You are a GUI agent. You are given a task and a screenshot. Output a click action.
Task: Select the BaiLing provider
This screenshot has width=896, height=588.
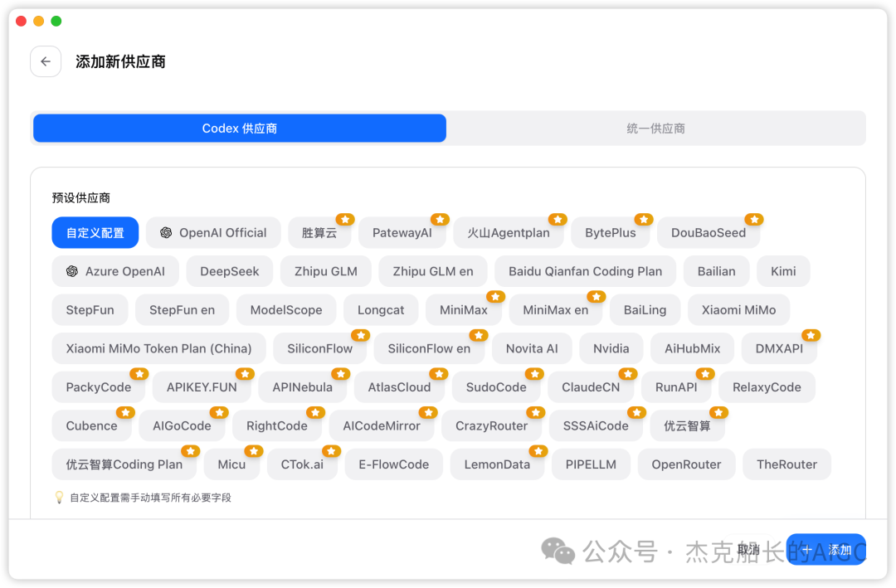coord(645,309)
